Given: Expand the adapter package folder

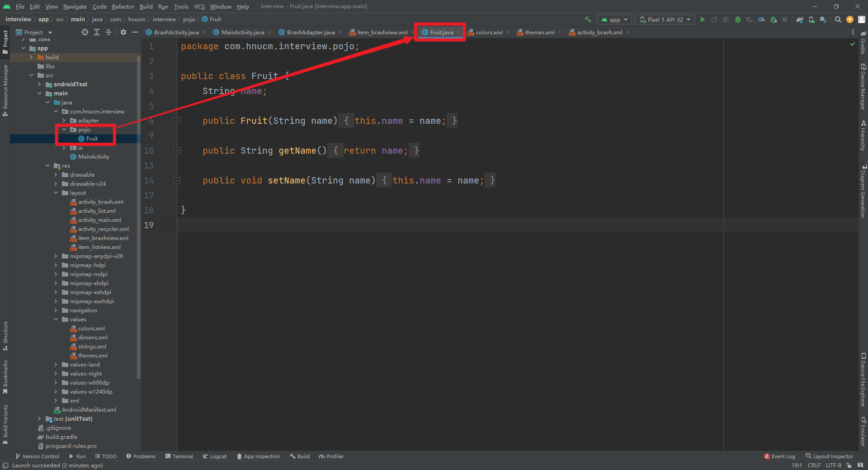Looking at the screenshot, I should pyautogui.click(x=64, y=121).
